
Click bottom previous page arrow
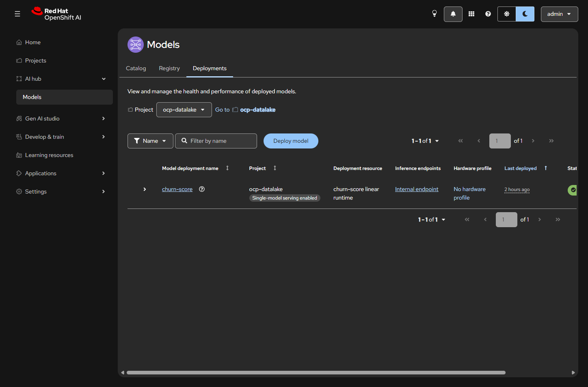pyautogui.click(x=485, y=219)
